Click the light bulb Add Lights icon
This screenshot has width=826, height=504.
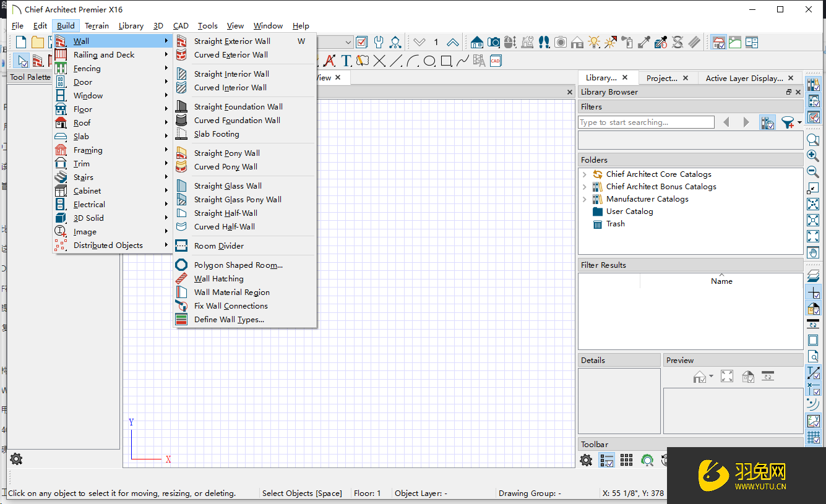tap(594, 42)
